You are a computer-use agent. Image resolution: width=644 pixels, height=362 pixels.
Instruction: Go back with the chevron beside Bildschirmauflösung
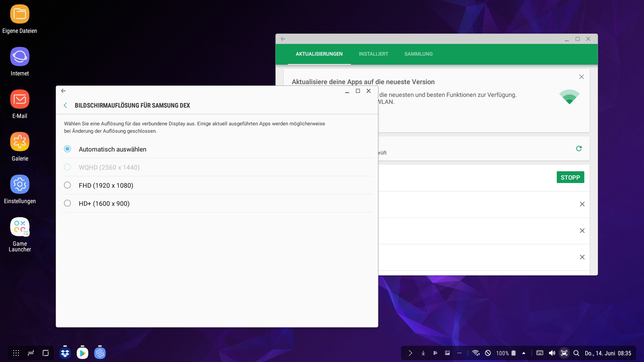pyautogui.click(x=65, y=105)
